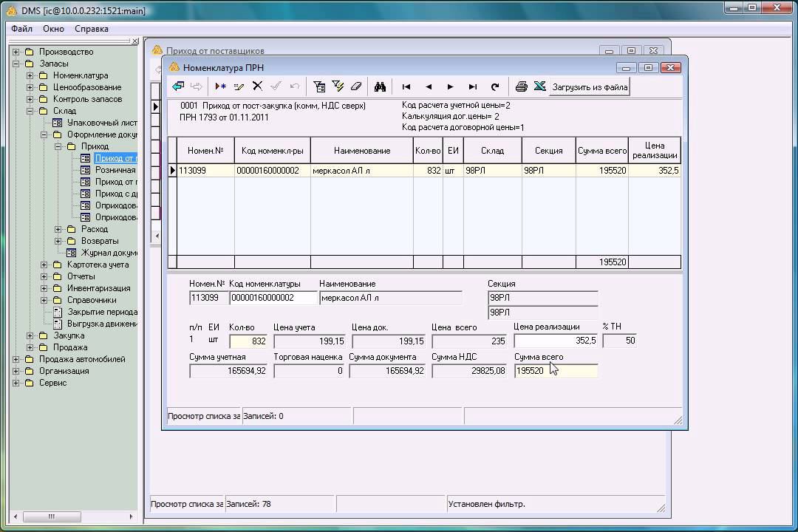Open the Закупка folder

click(69, 335)
